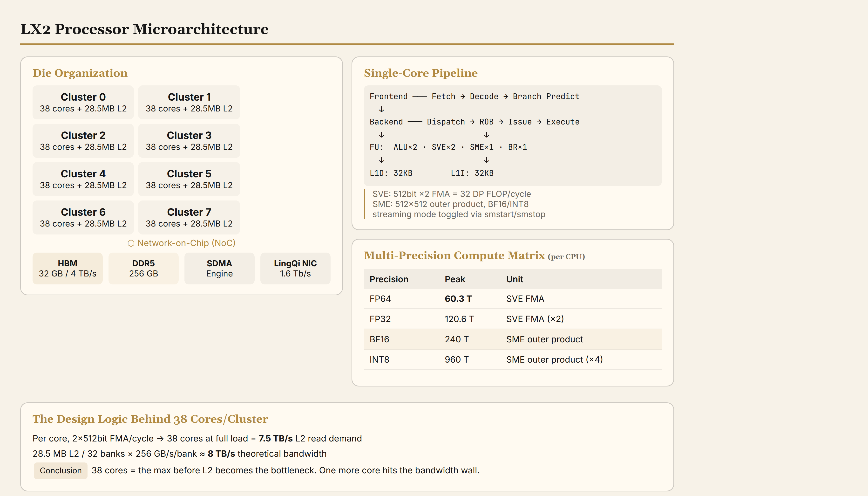
Task: Click the Precision column header
Action: coord(389,279)
